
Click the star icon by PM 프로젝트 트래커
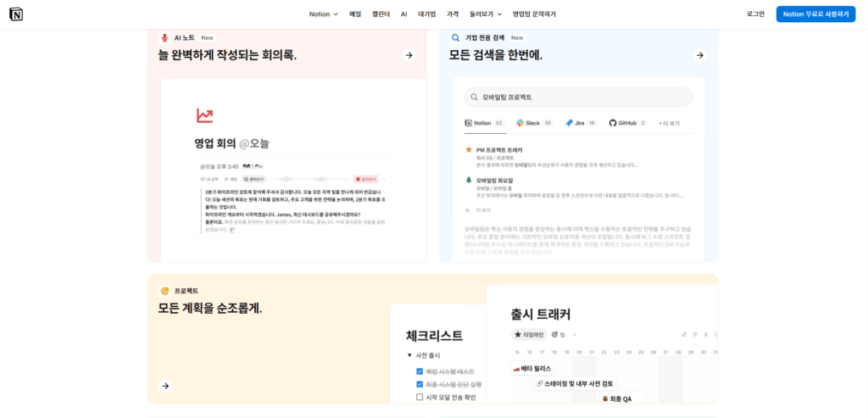coord(468,149)
